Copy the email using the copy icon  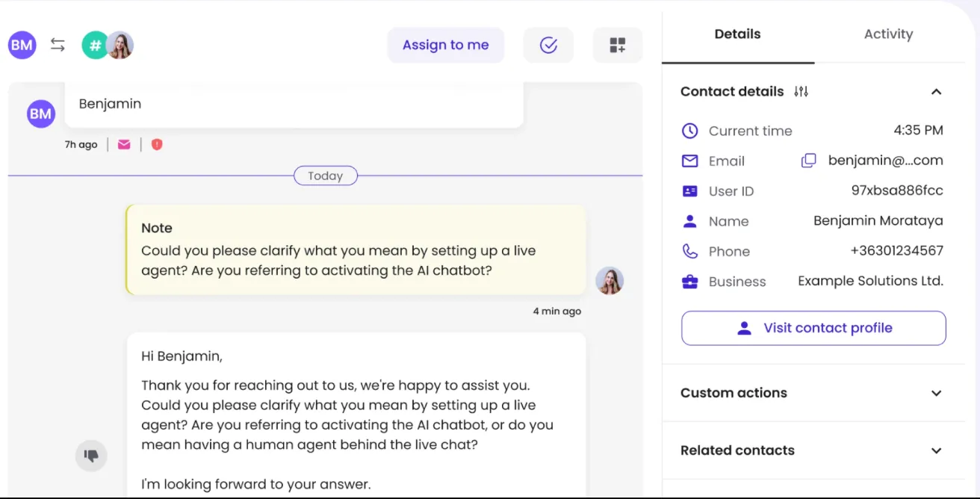pos(808,161)
